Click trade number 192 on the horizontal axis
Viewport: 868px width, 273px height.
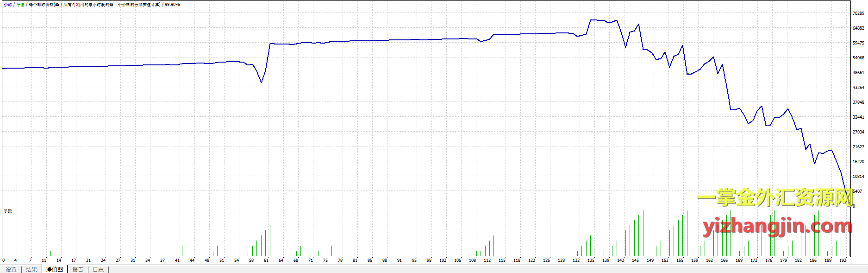[843, 260]
